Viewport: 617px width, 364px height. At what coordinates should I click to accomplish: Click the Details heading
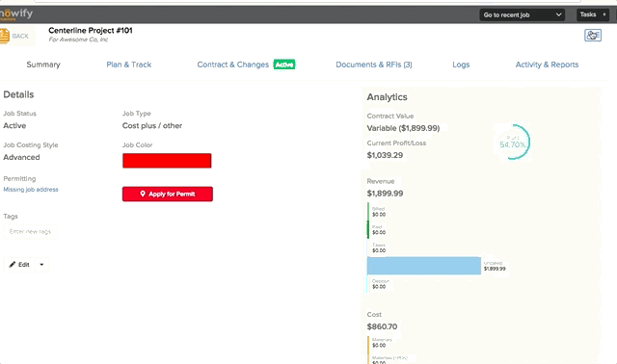click(18, 94)
